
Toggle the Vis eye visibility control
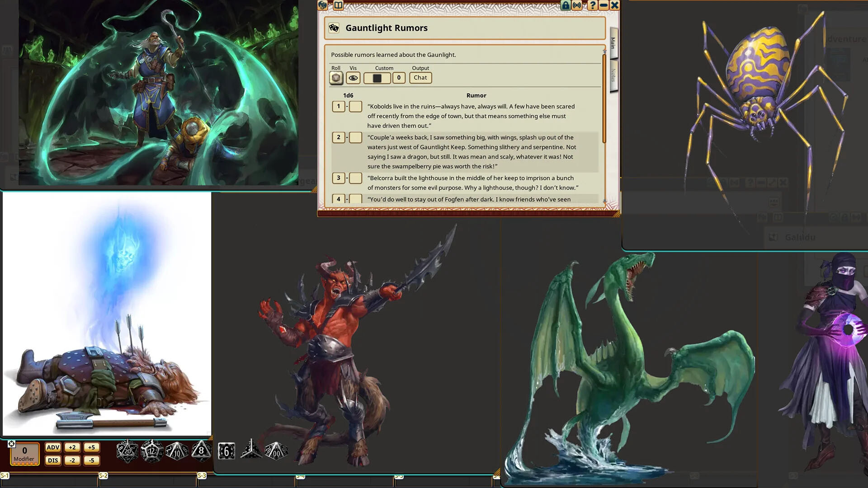click(353, 78)
